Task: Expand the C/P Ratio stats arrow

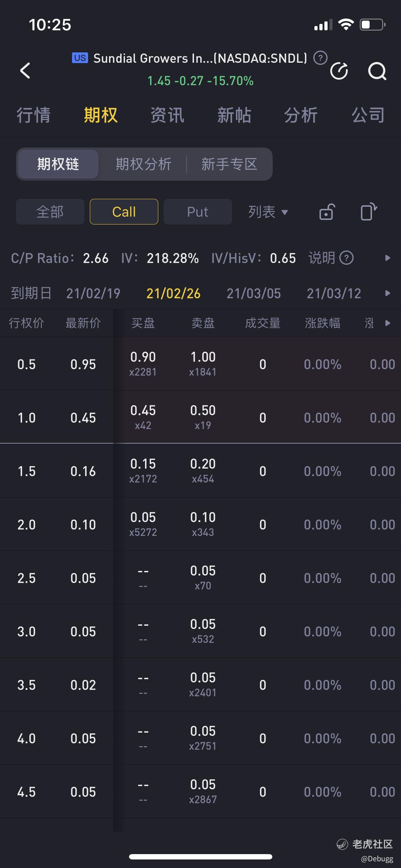Action: point(388,258)
